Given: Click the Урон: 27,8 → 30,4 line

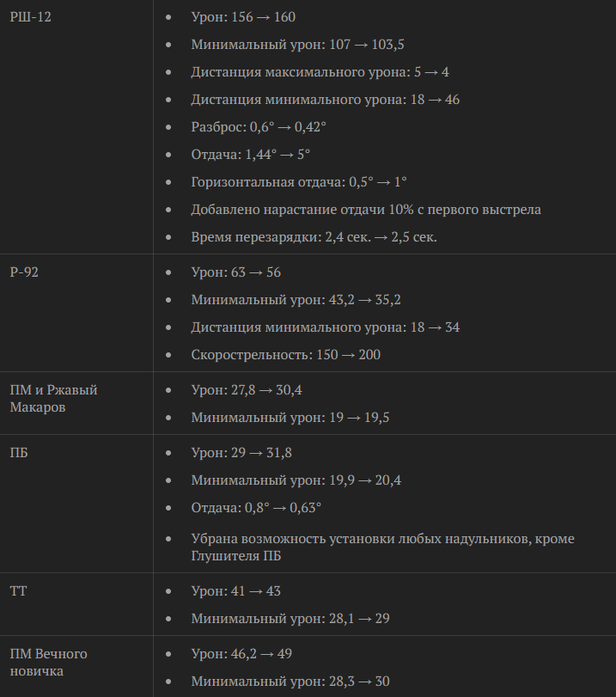Looking at the screenshot, I should click(246, 390).
